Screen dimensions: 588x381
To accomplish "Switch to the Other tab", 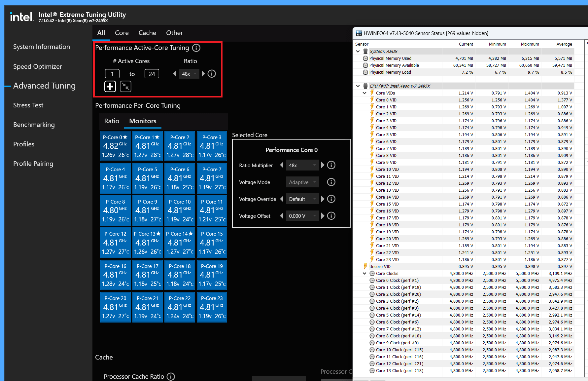I will click(x=174, y=33).
